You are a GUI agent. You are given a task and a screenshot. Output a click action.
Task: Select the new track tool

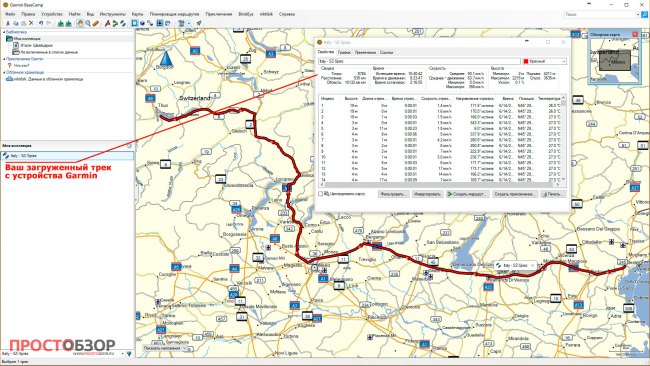pyautogui.click(x=123, y=23)
